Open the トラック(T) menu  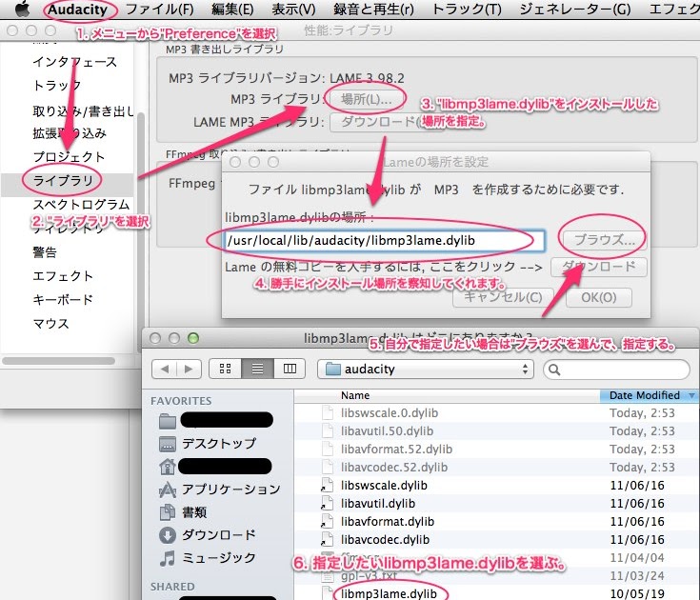tap(467, 10)
